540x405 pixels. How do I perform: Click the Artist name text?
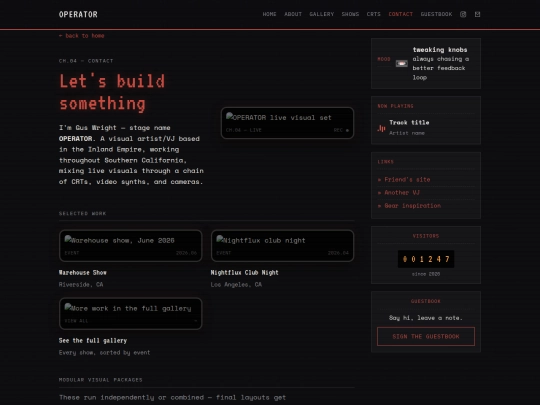click(407, 133)
